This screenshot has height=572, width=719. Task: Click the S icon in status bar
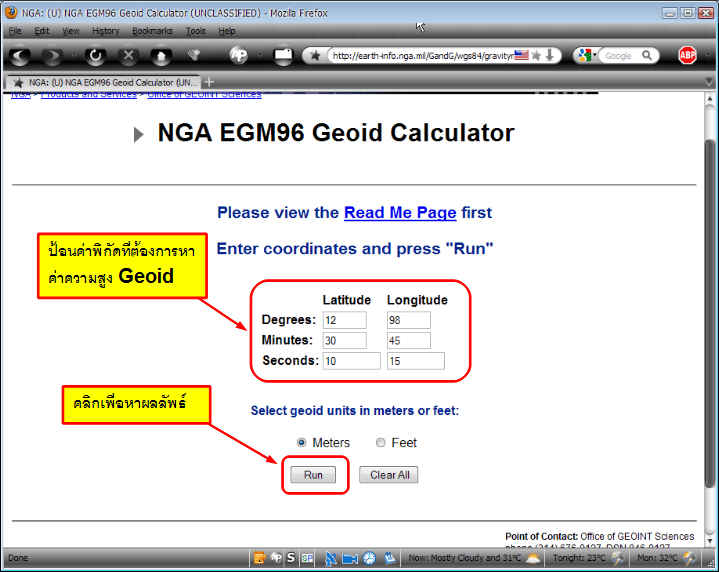point(291,558)
